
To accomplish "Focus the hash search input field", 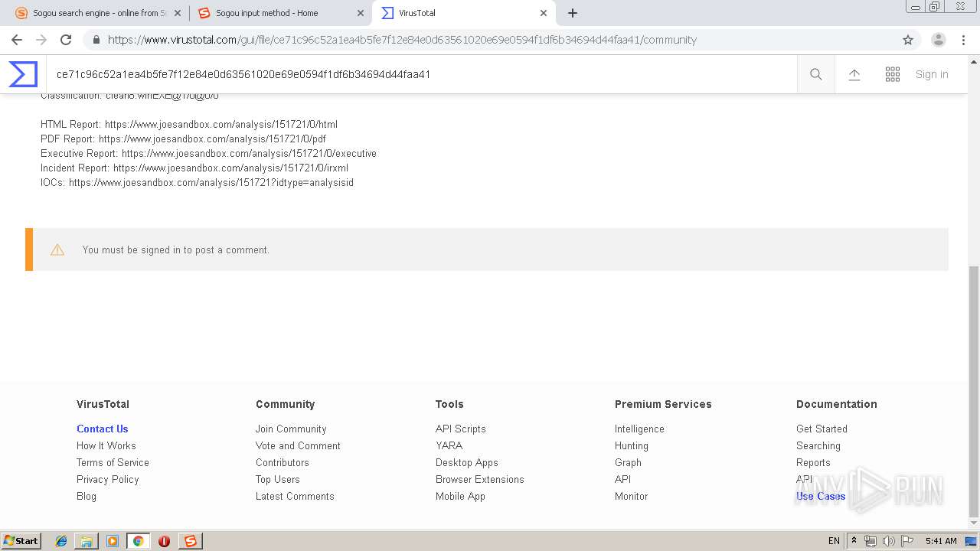I will (x=421, y=74).
